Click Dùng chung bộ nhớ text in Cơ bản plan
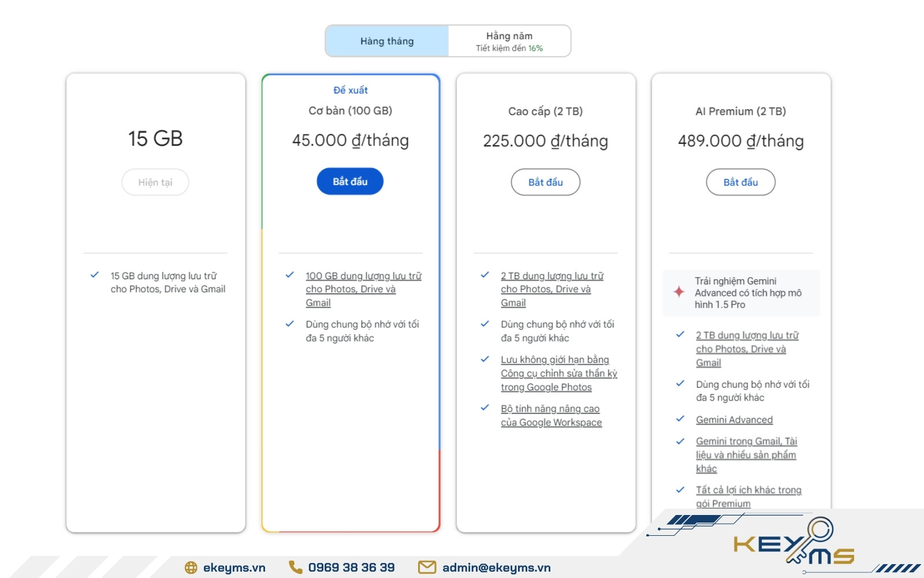The width and height of the screenshot is (924, 578). pos(362,331)
